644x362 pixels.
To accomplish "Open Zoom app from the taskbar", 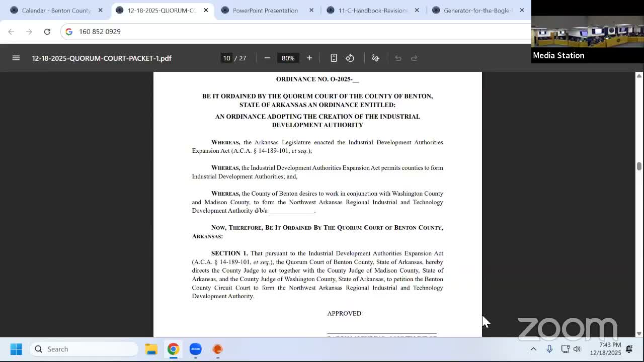I will 196,349.
